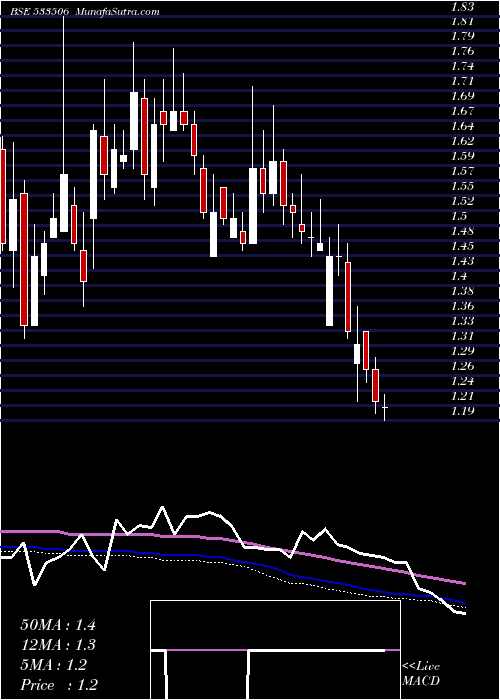500x700 pixels.
Task: Select the 1.31 price axis label
Action: pos(462,336)
